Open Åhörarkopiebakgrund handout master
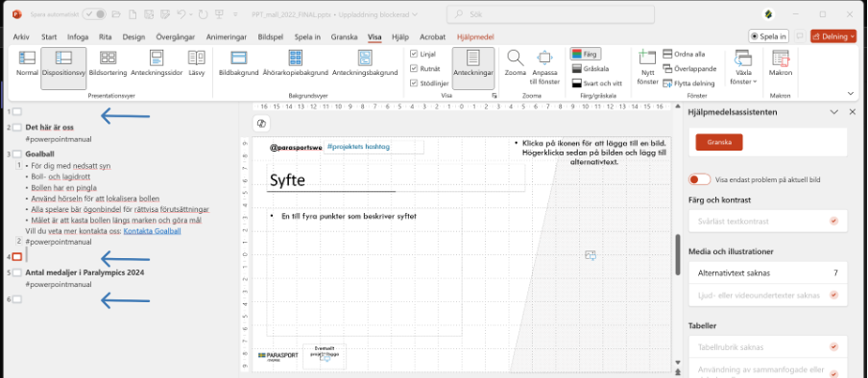The image size is (868, 378). click(x=295, y=63)
